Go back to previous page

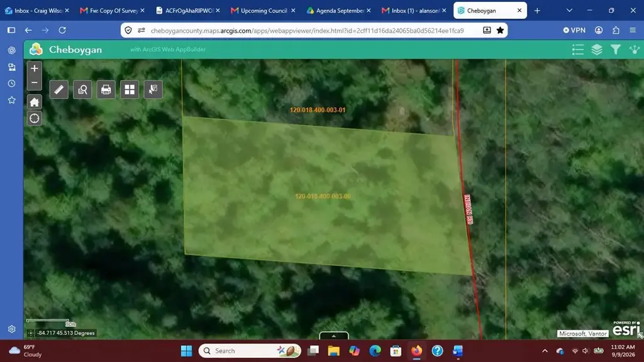pyautogui.click(x=28, y=30)
